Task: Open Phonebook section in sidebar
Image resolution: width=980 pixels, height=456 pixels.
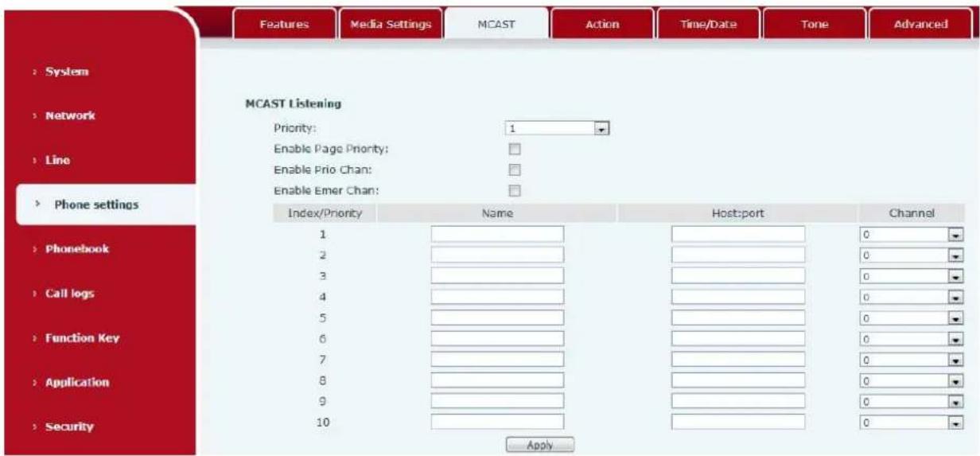Action: [x=77, y=249]
